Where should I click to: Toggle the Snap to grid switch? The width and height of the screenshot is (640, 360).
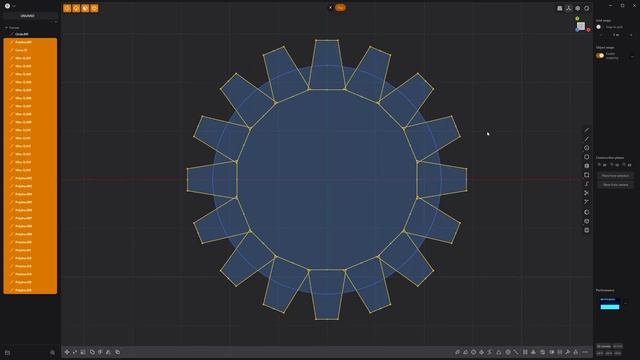(x=600, y=27)
